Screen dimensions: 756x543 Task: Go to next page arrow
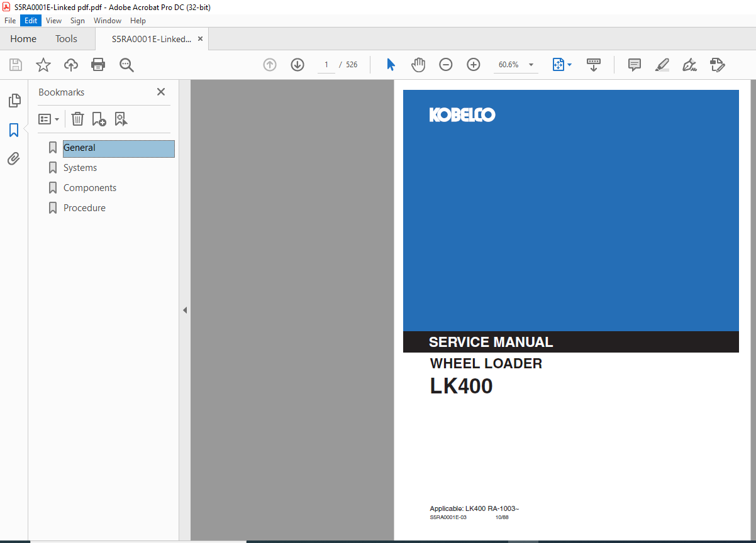(x=297, y=65)
